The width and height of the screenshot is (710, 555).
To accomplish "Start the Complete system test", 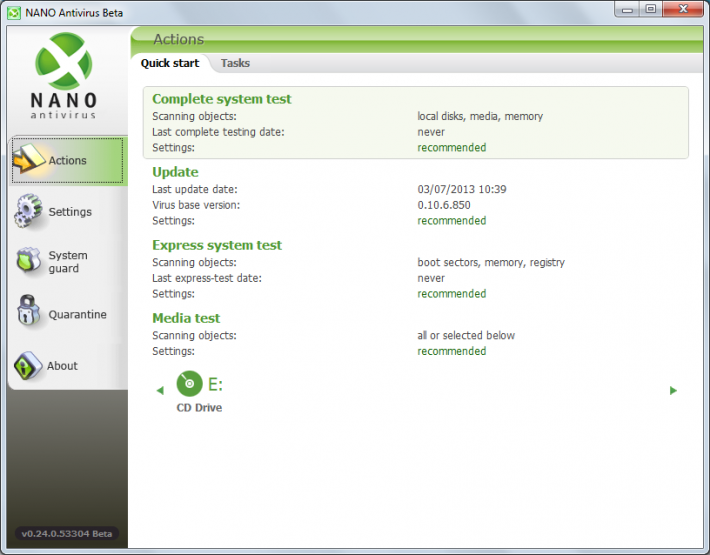I will (221, 99).
